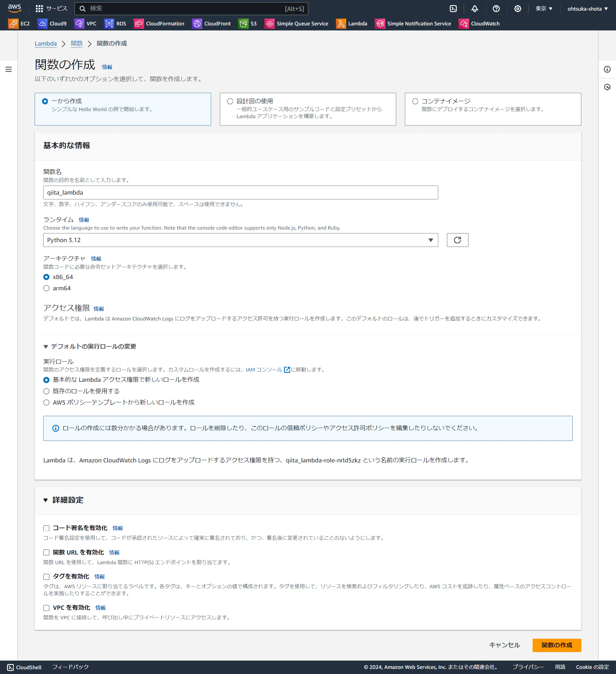Check VPC を有効化 option
Screen dimensions: 616x674
click(x=47, y=608)
